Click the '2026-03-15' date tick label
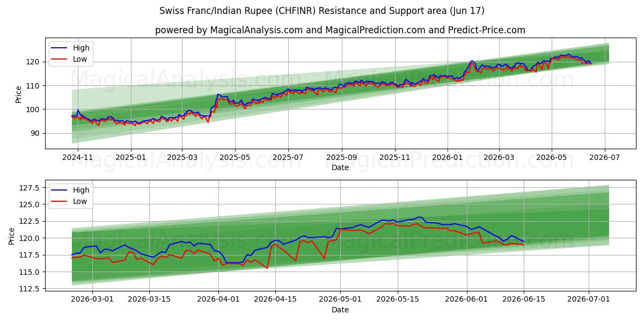 pyautogui.click(x=150, y=300)
